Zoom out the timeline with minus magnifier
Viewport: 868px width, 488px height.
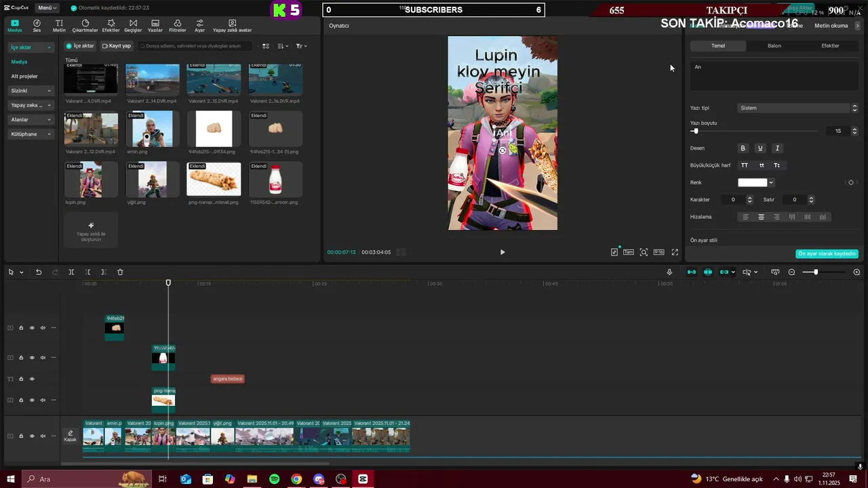click(x=791, y=272)
